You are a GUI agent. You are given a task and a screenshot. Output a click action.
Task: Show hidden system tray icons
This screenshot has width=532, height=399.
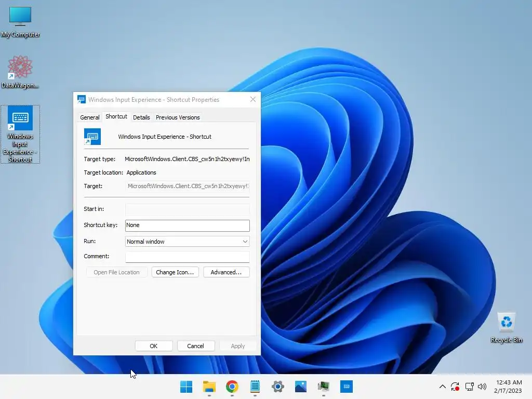coord(443,387)
